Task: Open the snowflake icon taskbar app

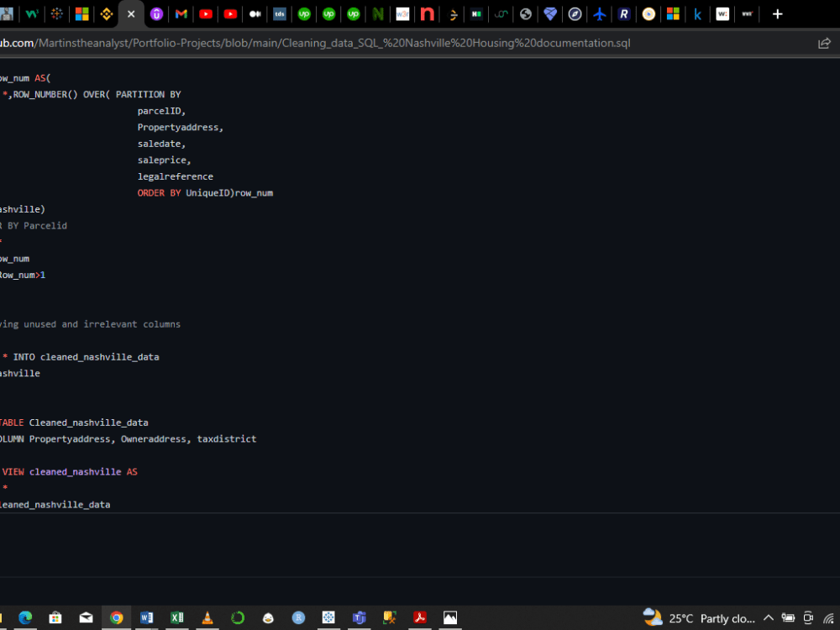Action: coord(328,617)
